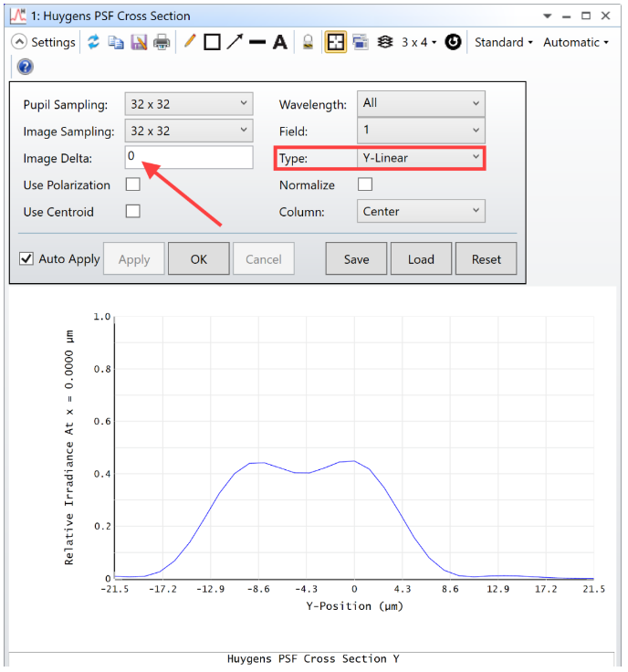Open the Wavelength dropdown

420,103
